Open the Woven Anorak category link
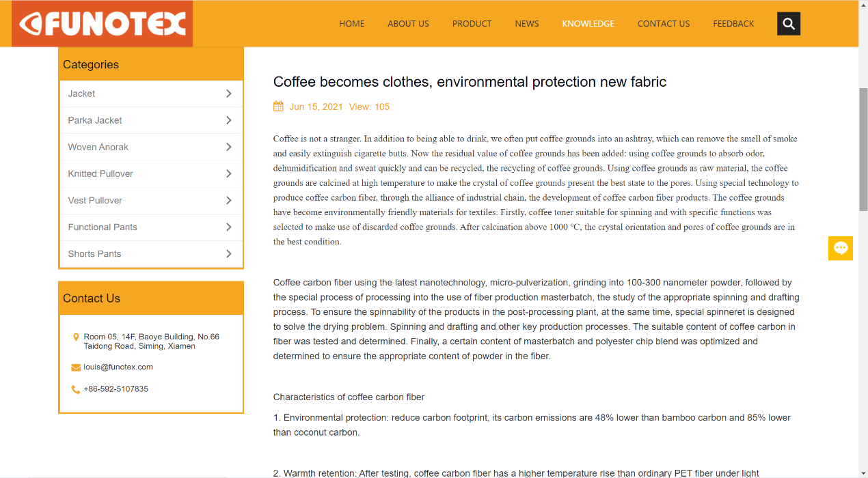This screenshot has width=868, height=478. click(x=98, y=147)
